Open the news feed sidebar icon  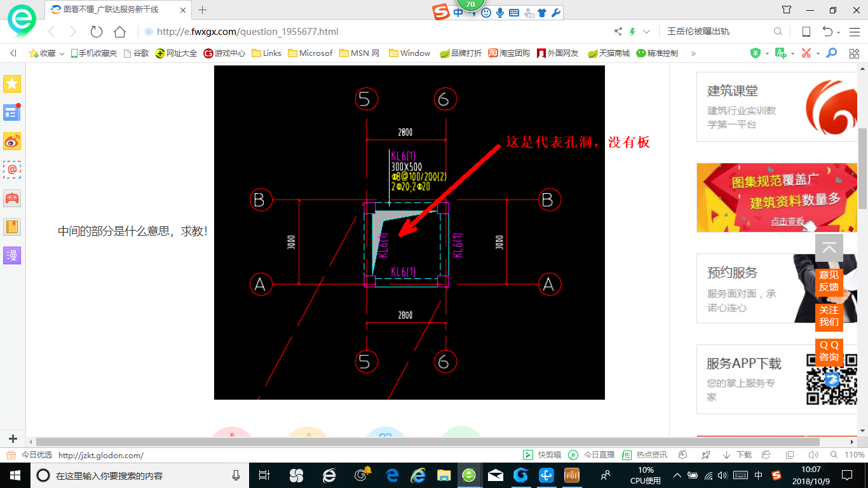12,112
